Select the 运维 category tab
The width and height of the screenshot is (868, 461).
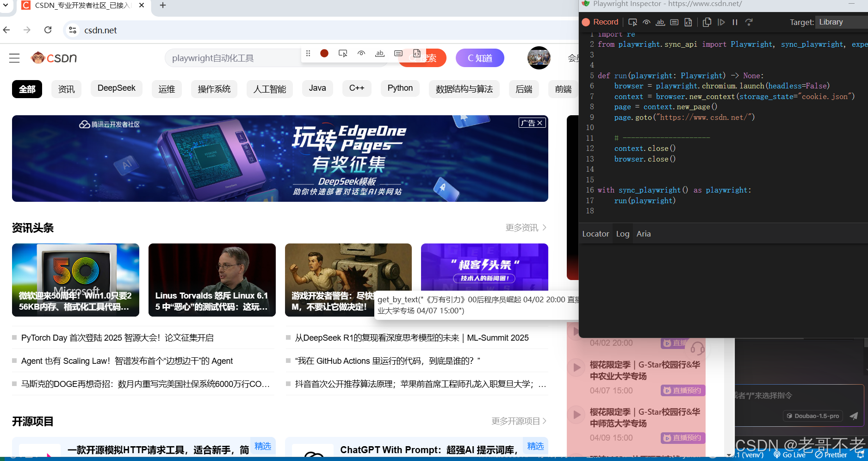(167, 89)
